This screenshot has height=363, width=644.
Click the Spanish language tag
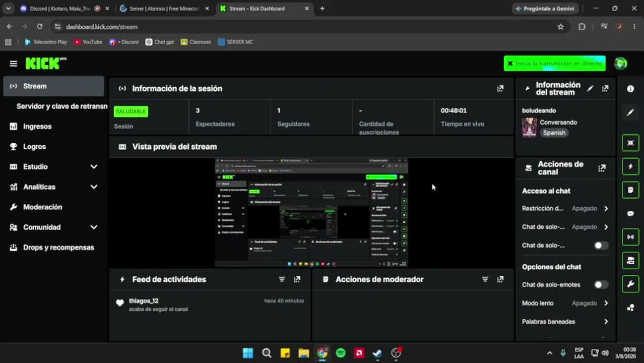[554, 133]
